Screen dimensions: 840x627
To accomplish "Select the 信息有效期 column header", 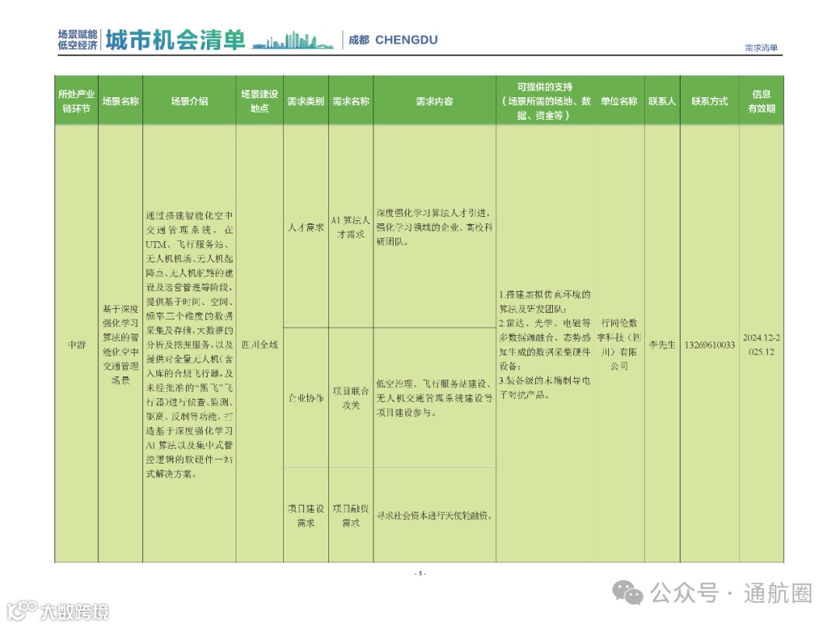I will (761, 101).
